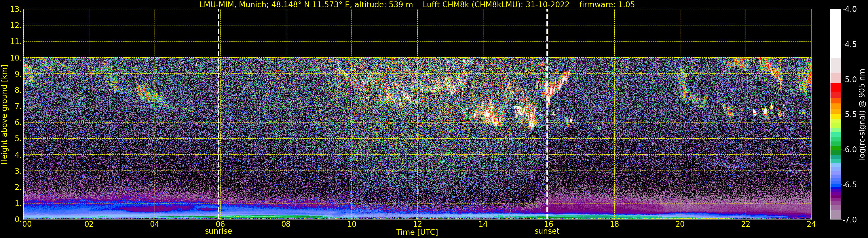Click the 12. height tick label
The height and width of the screenshot is (238, 868).
point(16,26)
